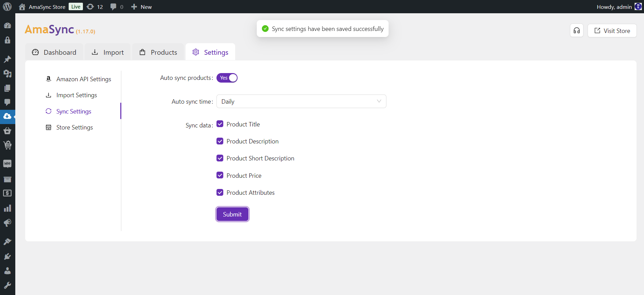The height and width of the screenshot is (295, 644).
Task: Open Dashboard from the admin sidebar
Action: [7, 25]
